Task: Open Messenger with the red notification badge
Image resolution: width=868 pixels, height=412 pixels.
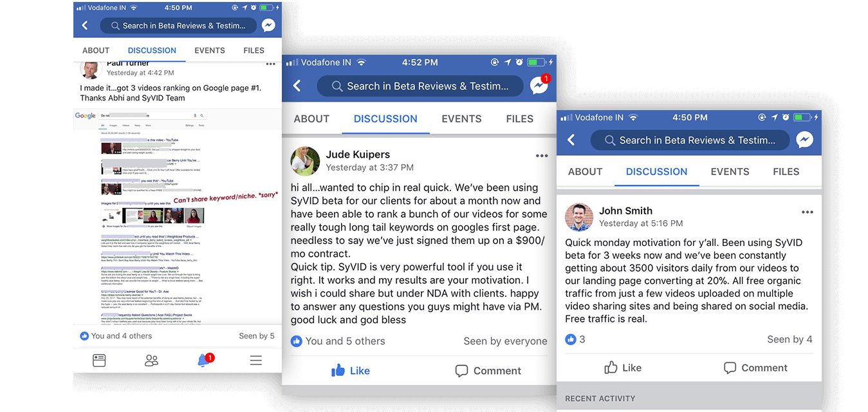Action: click(539, 85)
